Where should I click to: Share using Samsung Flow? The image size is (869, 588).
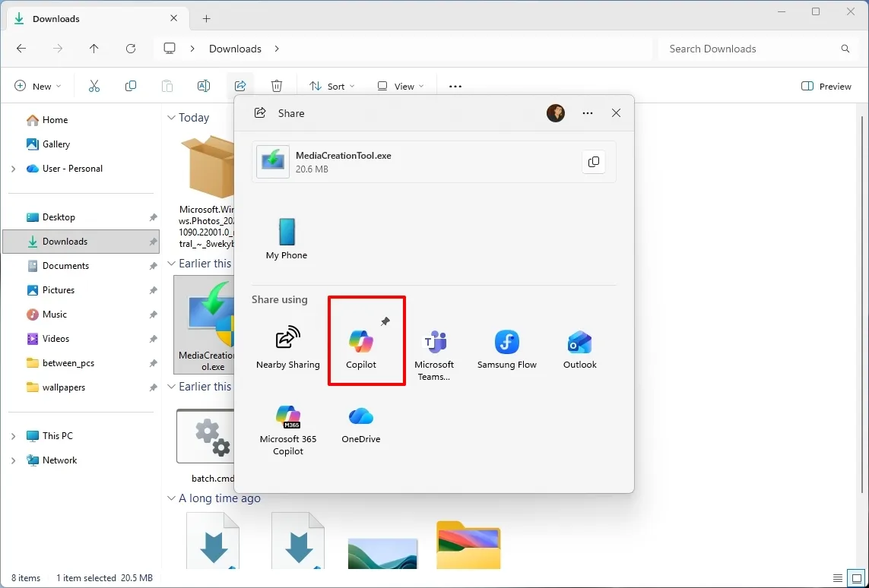[506, 349]
